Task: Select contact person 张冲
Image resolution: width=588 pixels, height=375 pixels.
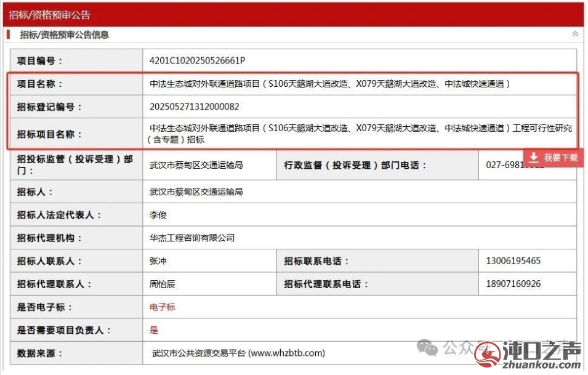Action: click(x=158, y=261)
